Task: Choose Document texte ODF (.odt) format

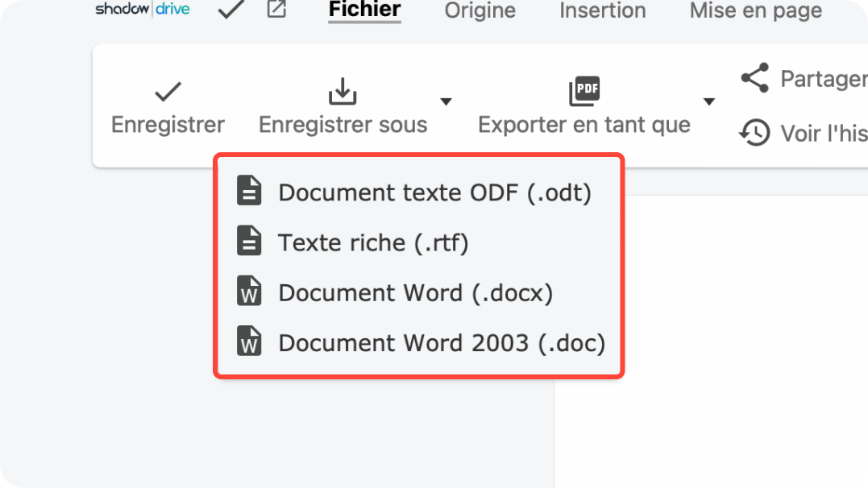Action: [x=434, y=192]
